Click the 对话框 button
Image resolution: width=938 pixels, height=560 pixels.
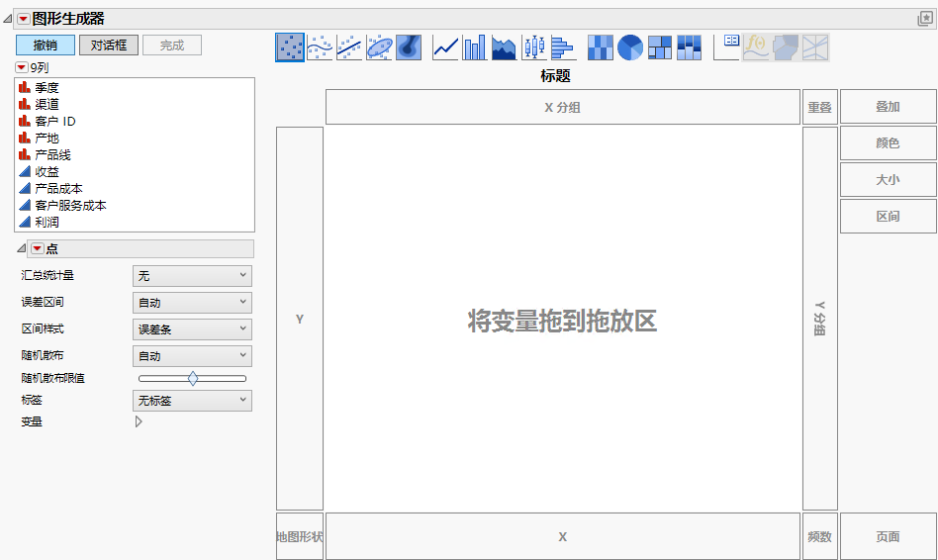tap(109, 45)
